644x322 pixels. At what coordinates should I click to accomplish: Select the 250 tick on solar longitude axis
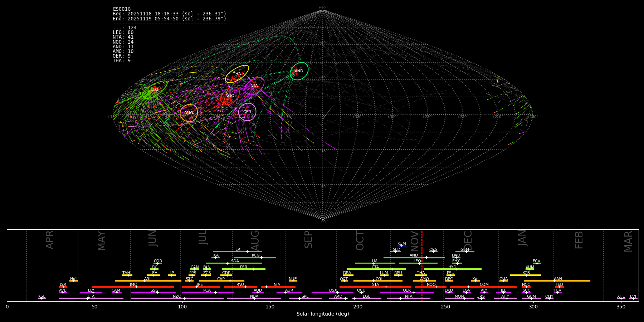tap(445, 307)
